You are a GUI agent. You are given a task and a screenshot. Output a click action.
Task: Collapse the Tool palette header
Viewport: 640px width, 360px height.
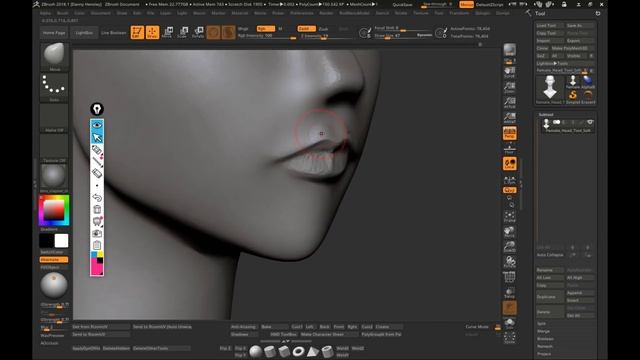click(x=540, y=13)
